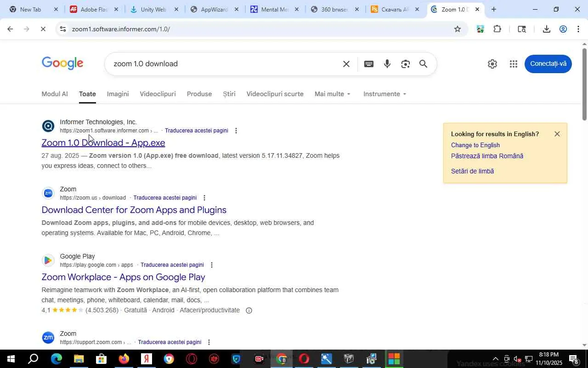
Task: Open Google quick settings gear
Action: point(492,64)
